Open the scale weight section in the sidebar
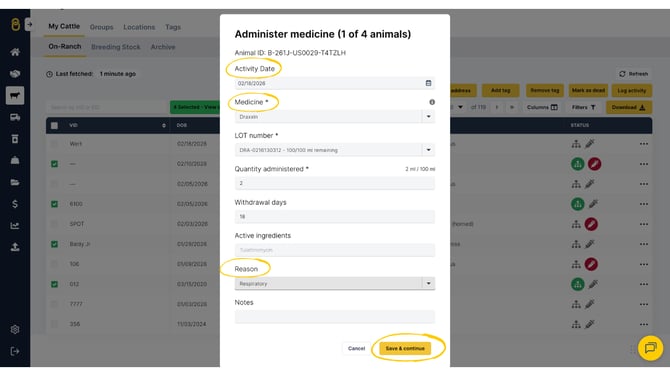The height and width of the screenshot is (376, 670). click(x=15, y=161)
